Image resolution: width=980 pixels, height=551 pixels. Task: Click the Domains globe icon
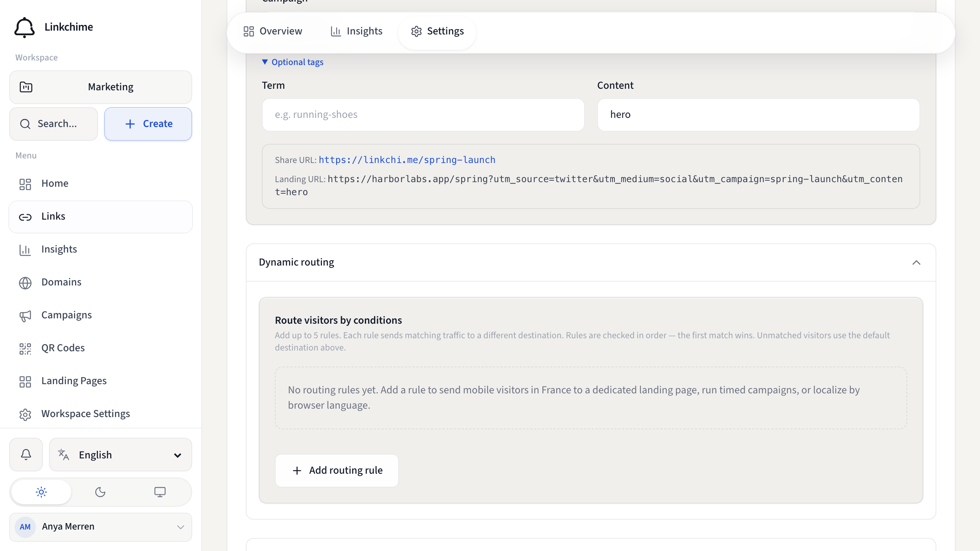(x=25, y=283)
